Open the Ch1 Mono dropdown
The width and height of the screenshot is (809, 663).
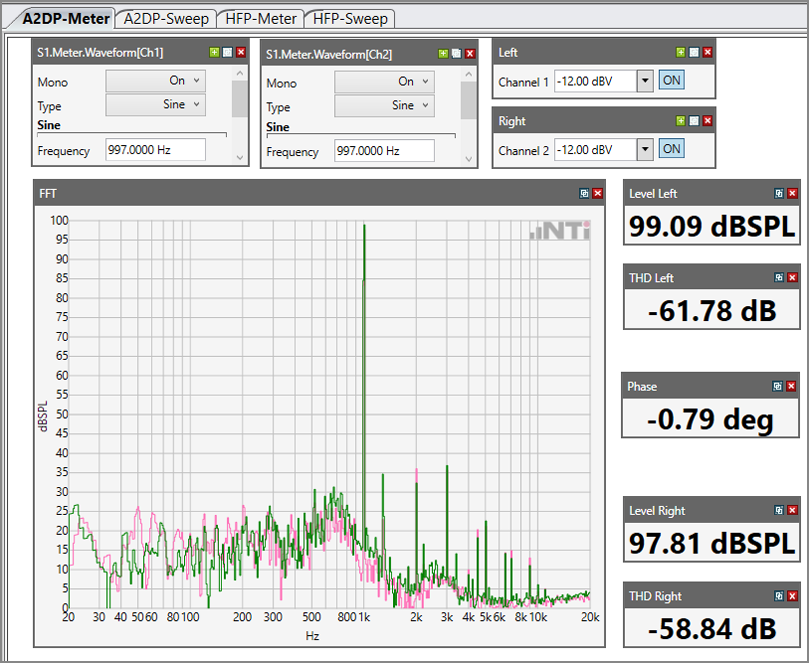pos(155,81)
